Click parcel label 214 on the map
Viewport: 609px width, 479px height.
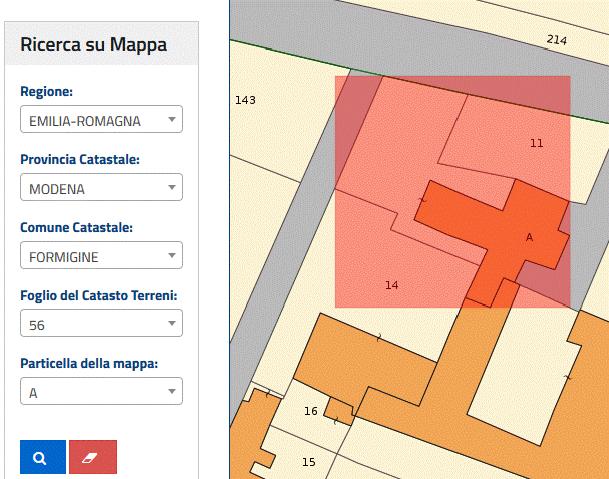point(557,40)
